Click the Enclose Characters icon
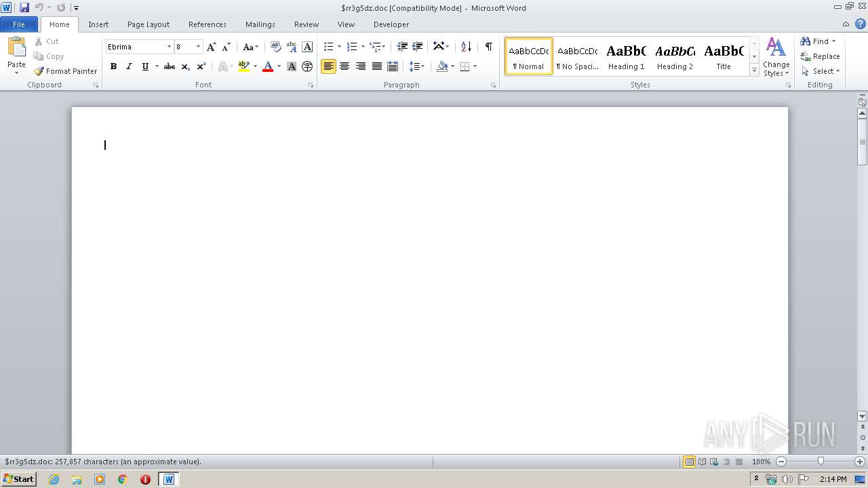 (x=307, y=66)
